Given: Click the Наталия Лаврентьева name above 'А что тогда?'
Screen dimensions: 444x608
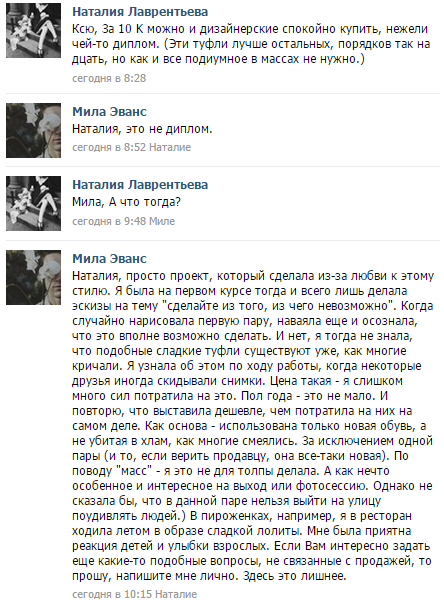Looking at the screenshot, I should pyautogui.click(x=140, y=185).
